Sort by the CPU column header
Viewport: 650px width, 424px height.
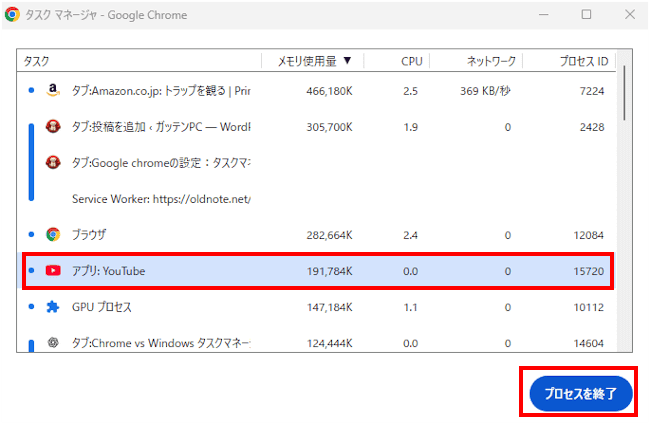tap(397, 61)
